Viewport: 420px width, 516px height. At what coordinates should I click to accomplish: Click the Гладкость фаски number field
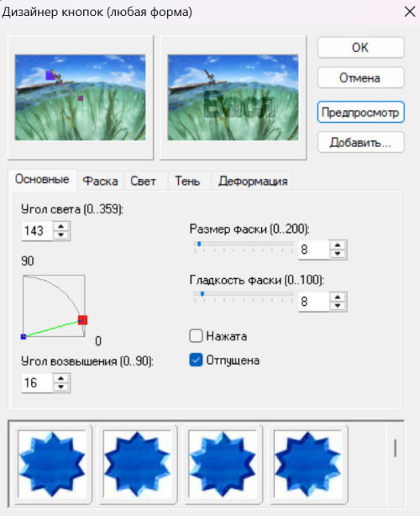(x=314, y=301)
